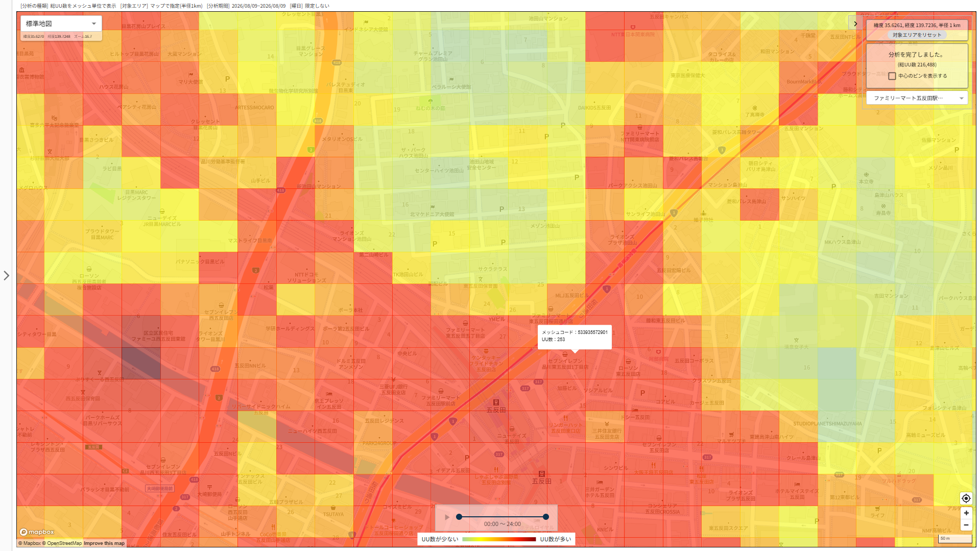
Task: Expand the left sidebar chevron
Action: tap(6, 276)
